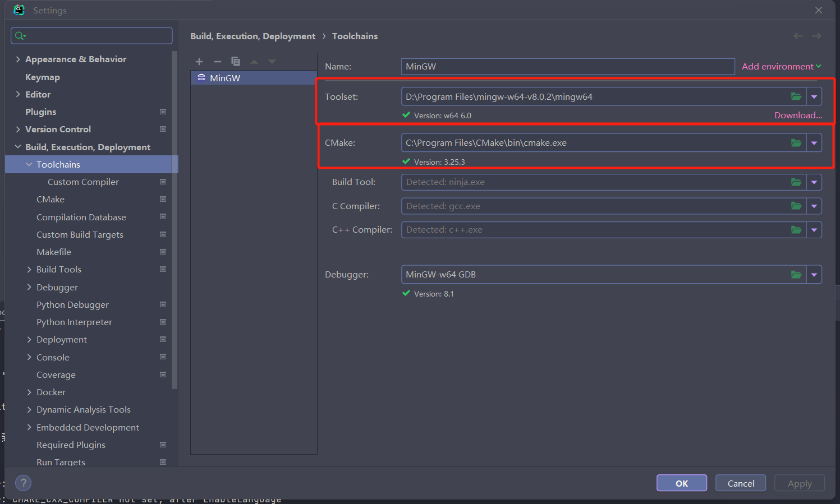The height and width of the screenshot is (504, 840).
Task: Confirm settings with the OK button
Action: click(682, 483)
